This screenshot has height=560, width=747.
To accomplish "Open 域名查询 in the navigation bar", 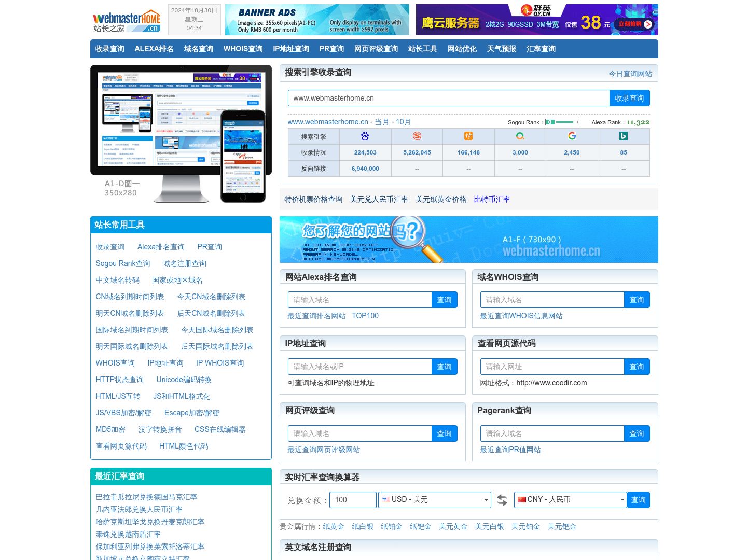I will tap(199, 49).
